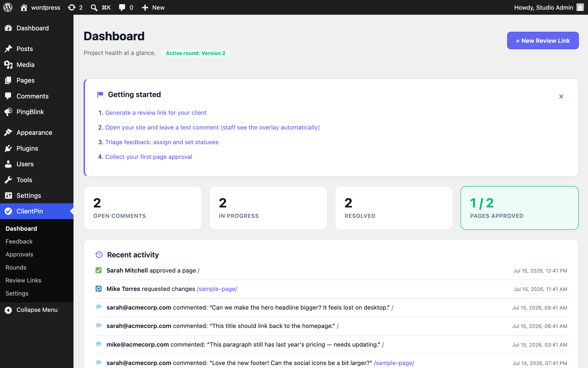Open the Howdy, Studio Admin account menu
588x368 pixels.
pos(549,7)
